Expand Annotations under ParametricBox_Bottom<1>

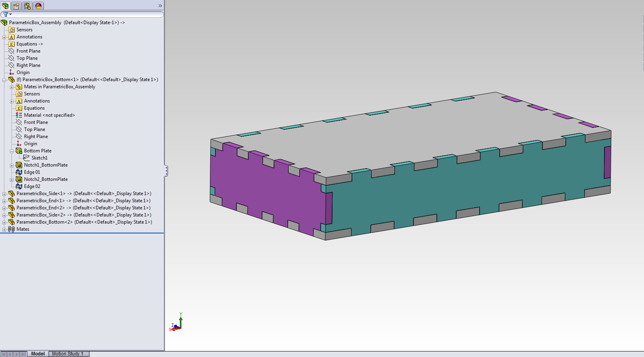[12, 101]
